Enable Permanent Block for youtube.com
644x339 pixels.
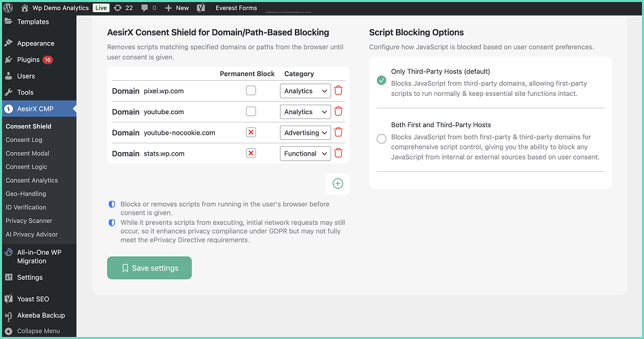point(251,111)
